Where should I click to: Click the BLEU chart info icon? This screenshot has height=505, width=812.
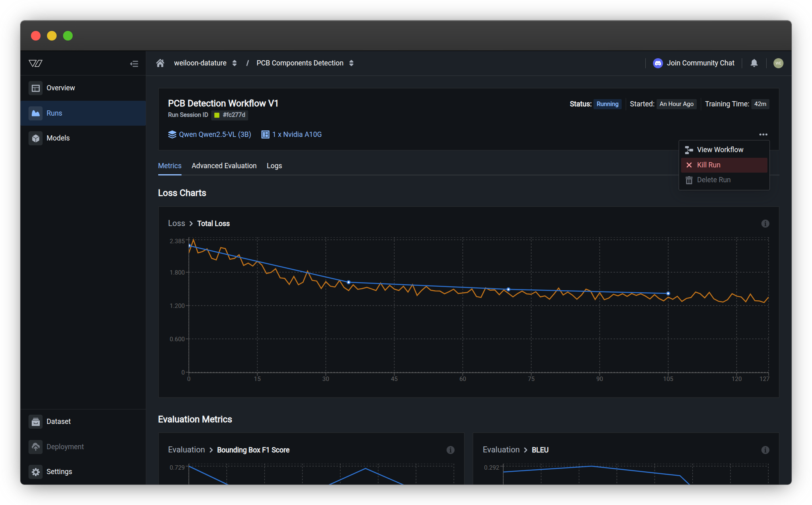click(x=765, y=450)
